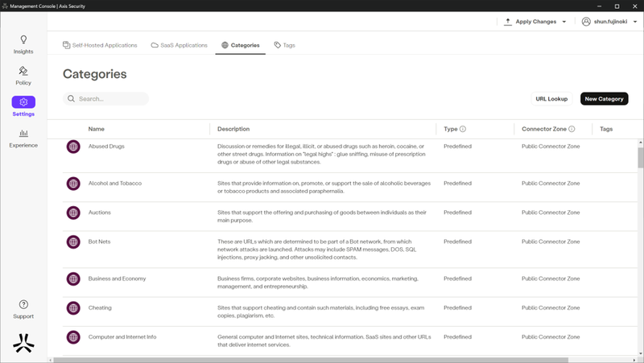
Task: Click Predefined in the Cheating row
Action: pyautogui.click(x=457, y=307)
